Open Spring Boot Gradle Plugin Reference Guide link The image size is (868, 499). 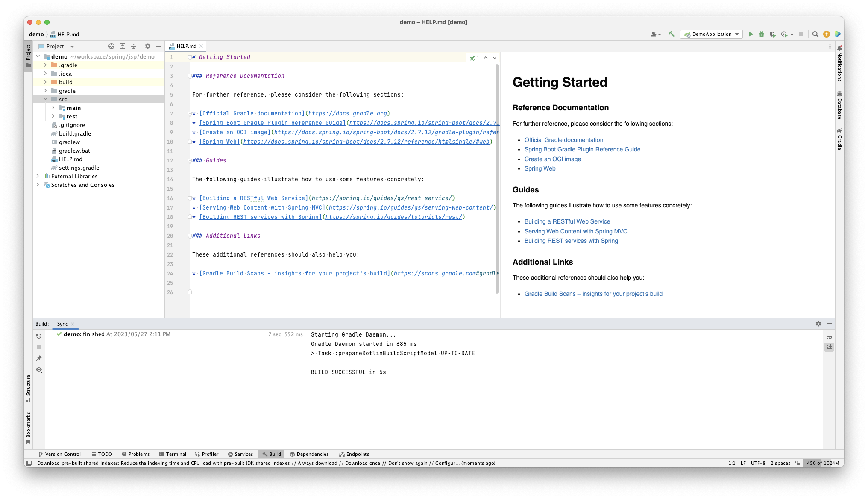point(582,149)
